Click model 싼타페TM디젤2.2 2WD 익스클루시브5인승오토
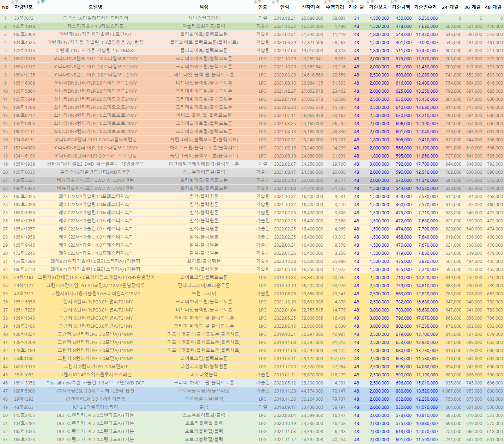This screenshot has width=504, height=444. [96, 164]
